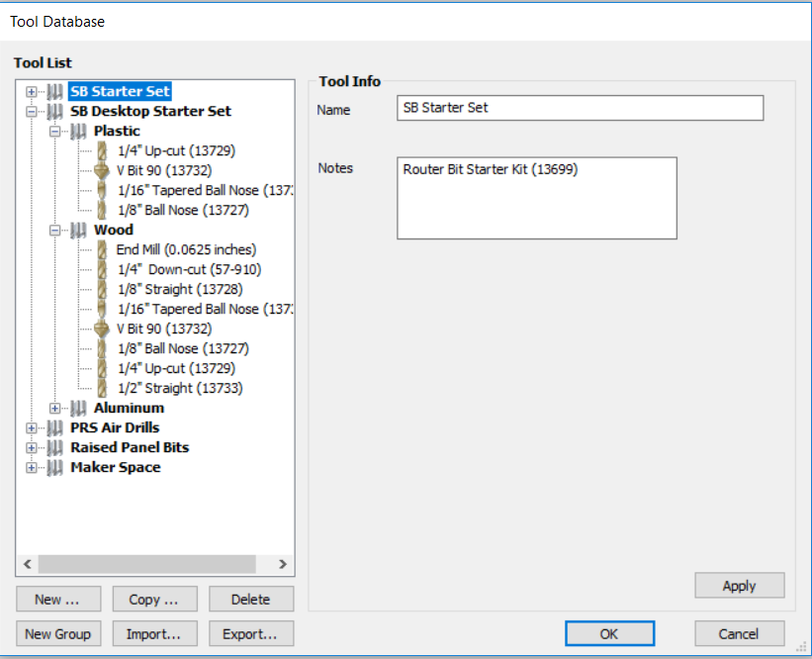Select End Mill (0.0625 inches) tool
The width and height of the screenshot is (812, 659).
coord(186,249)
